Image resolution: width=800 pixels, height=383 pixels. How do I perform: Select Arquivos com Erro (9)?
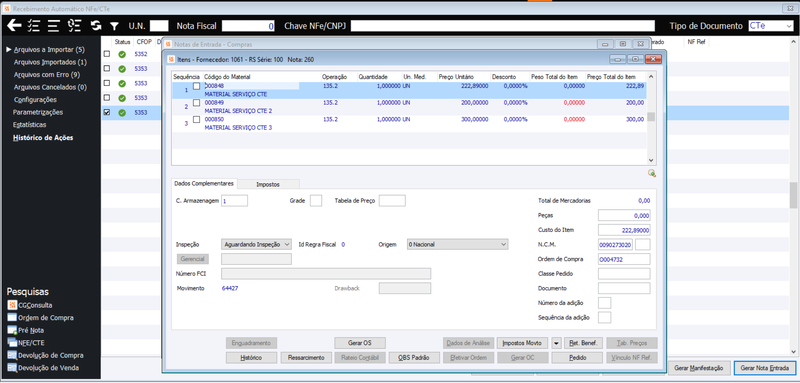pyautogui.click(x=47, y=74)
